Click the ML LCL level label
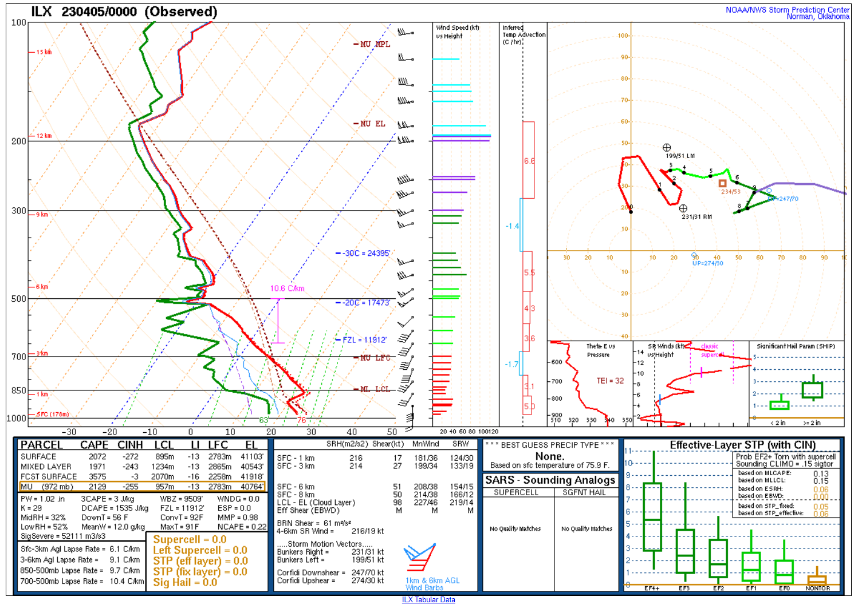The image size is (858, 616). click(375, 389)
